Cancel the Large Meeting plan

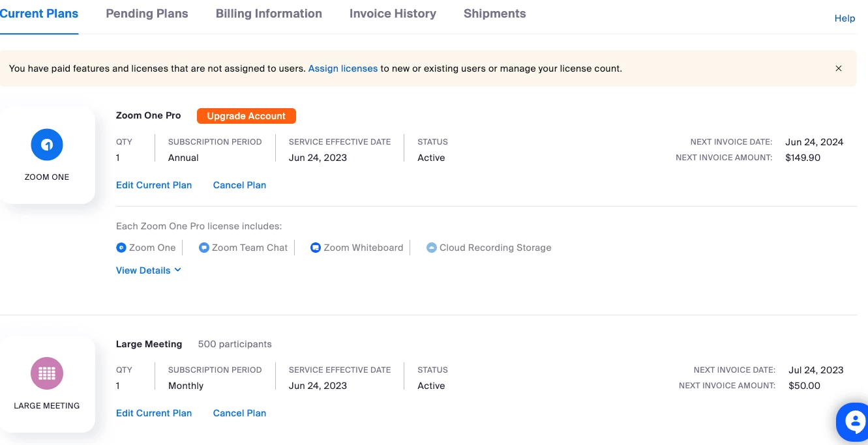239,413
